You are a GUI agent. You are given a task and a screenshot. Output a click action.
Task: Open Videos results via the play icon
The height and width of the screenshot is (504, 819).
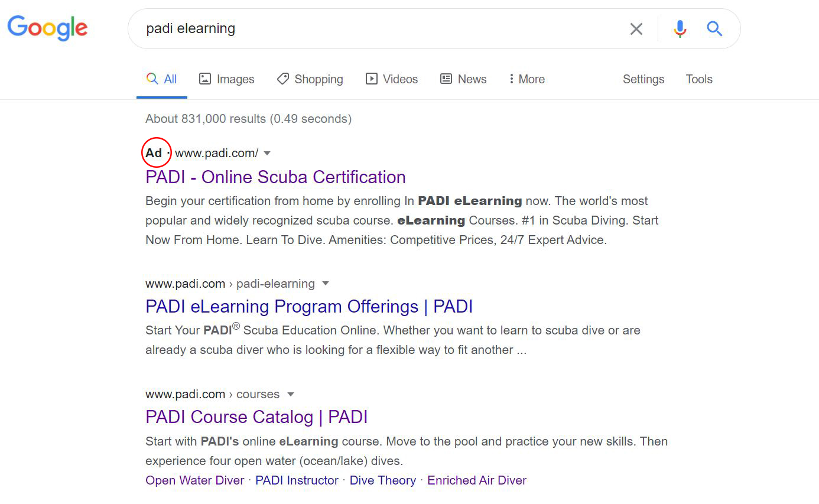[371, 79]
